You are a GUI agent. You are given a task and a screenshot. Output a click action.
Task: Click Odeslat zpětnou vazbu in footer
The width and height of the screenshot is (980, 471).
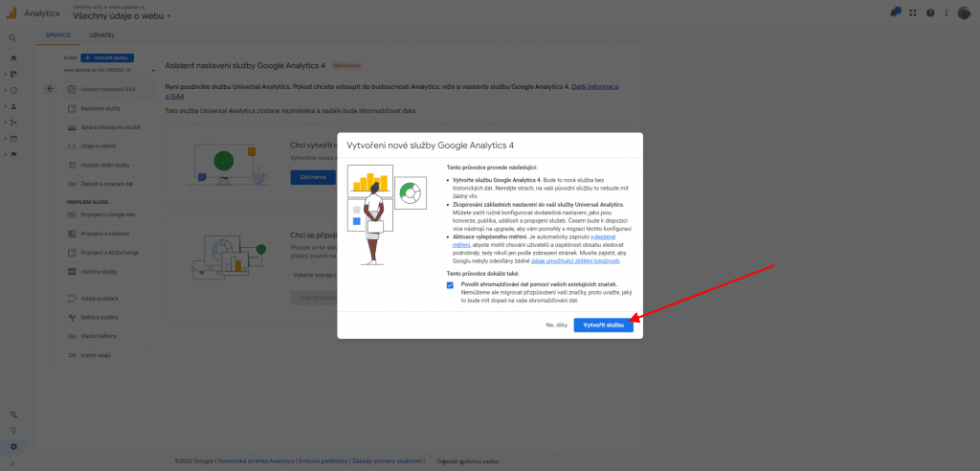pos(468,461)
